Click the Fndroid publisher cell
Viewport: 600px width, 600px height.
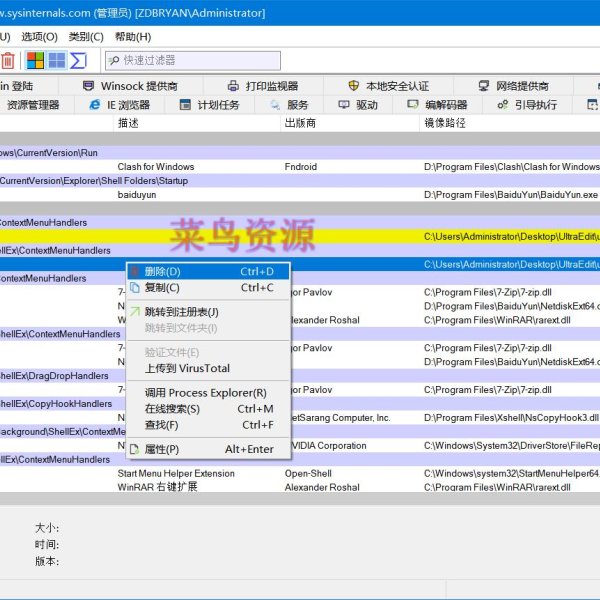coord(301,167)
